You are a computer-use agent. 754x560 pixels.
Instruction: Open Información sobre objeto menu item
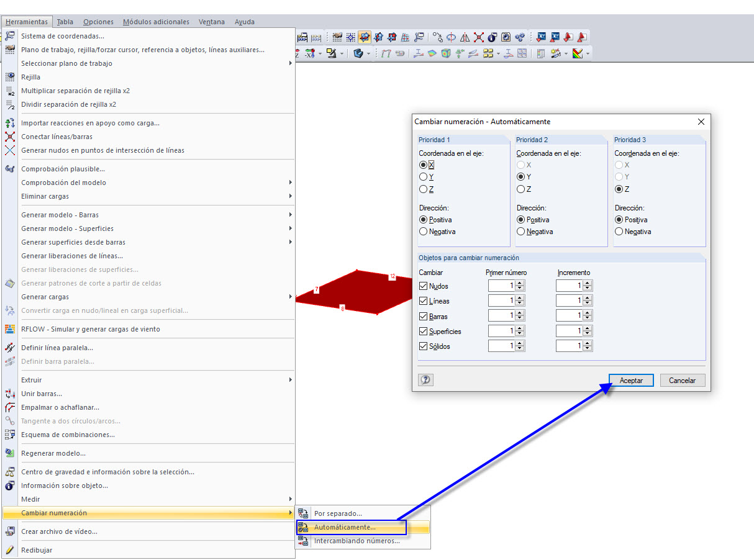coord(149,485)
